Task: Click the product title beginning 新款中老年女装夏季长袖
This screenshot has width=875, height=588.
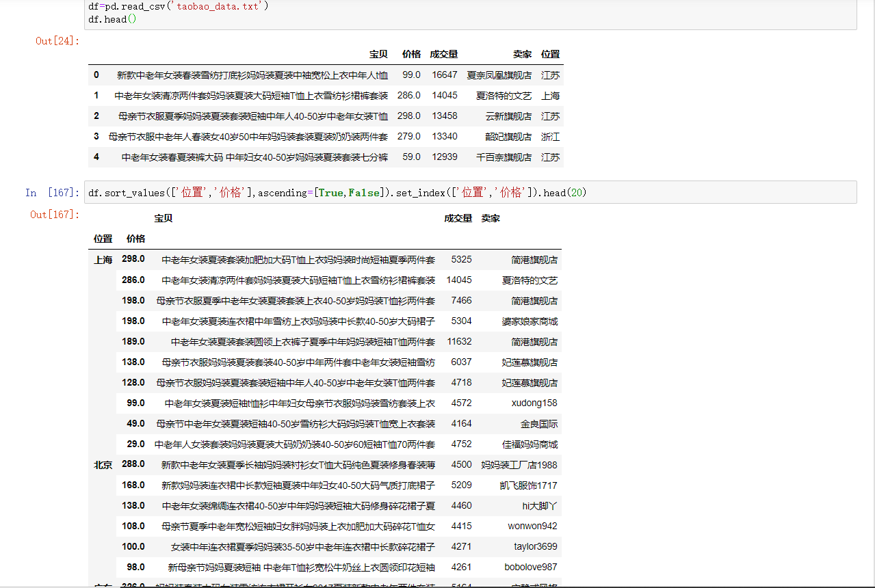Action: click(298, 465)
